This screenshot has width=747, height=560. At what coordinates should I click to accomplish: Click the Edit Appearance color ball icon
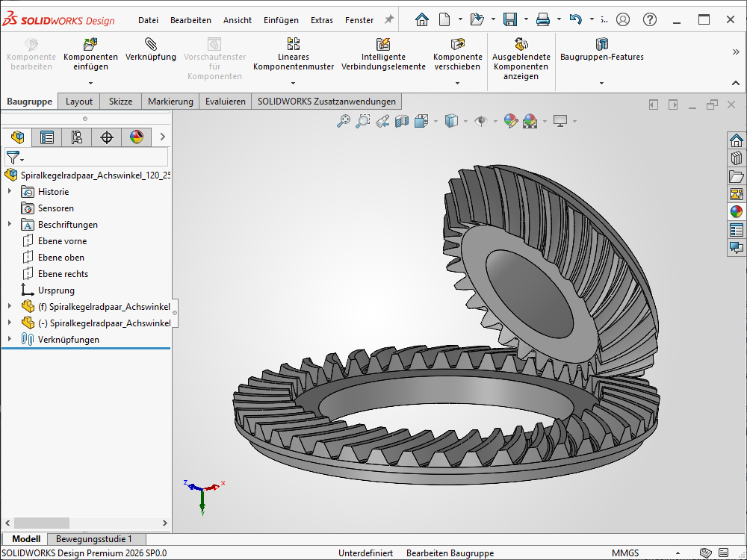click(511, 121)
